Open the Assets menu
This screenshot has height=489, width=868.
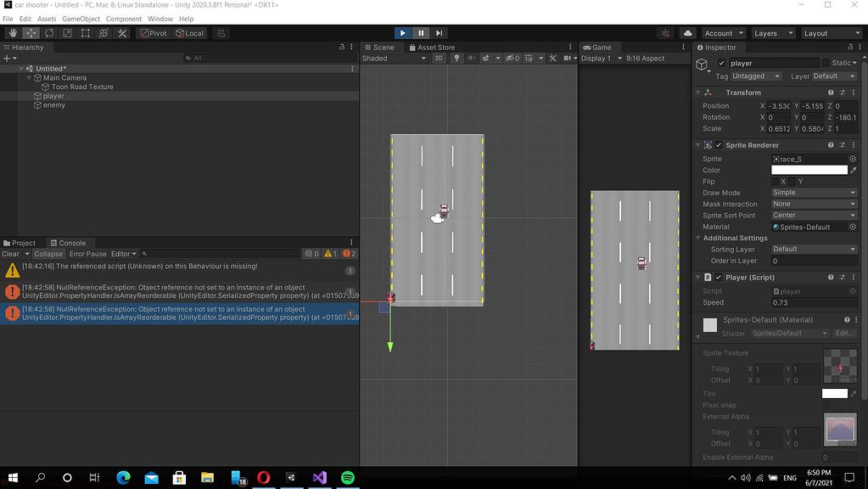pos(47,19)
